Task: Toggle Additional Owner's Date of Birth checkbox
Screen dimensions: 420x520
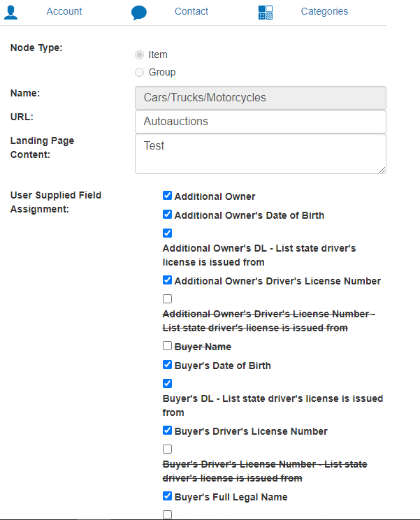Action: point(167,215)
